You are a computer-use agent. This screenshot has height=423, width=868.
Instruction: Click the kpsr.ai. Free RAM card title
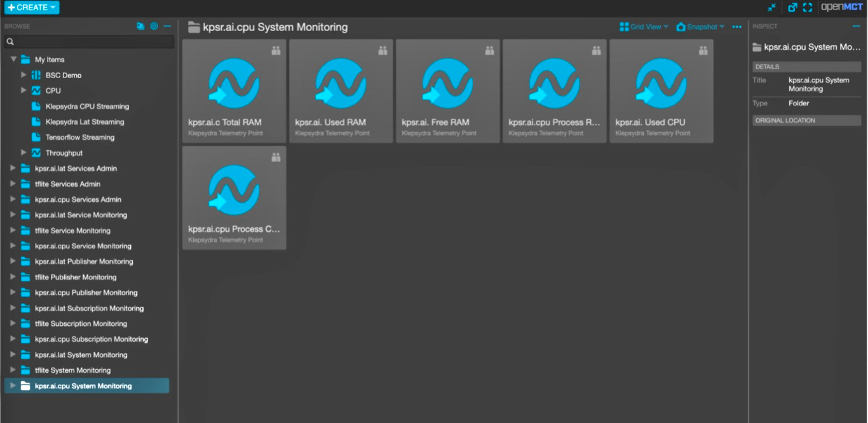click(435, 122)
